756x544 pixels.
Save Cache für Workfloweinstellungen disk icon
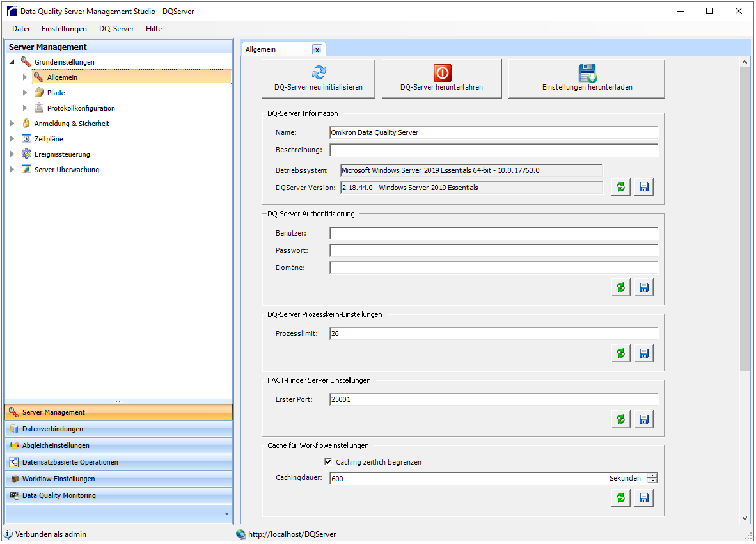[x=643, y=498]
